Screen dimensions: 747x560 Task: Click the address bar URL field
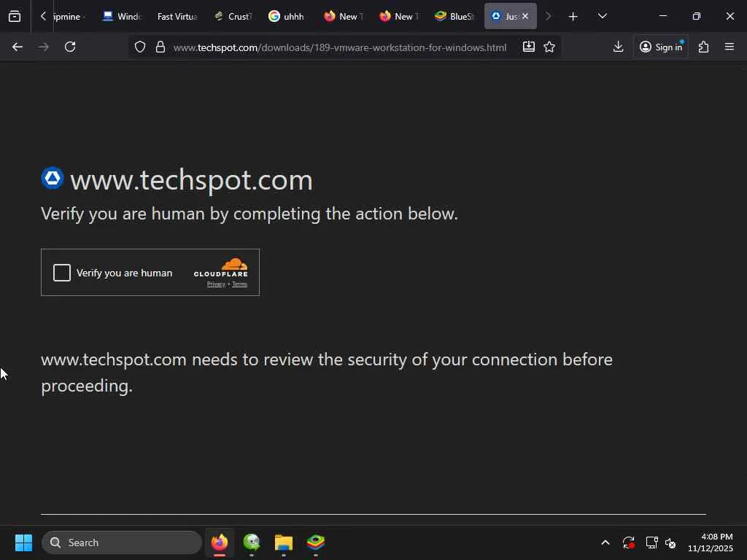tap(340, 47)
